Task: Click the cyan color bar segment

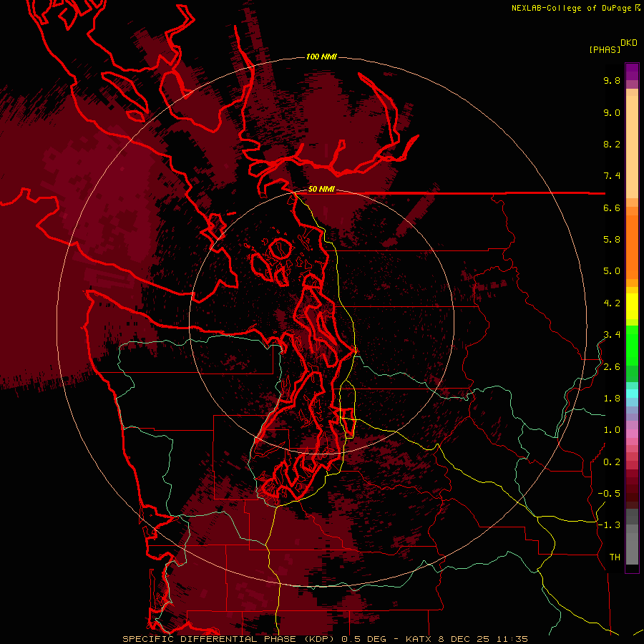Action: coord(632,393)
